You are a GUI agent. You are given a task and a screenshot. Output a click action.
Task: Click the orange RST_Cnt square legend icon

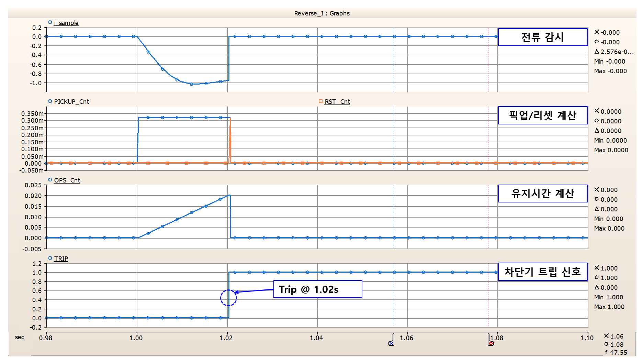pyautogui.click(x=320, y=101)
